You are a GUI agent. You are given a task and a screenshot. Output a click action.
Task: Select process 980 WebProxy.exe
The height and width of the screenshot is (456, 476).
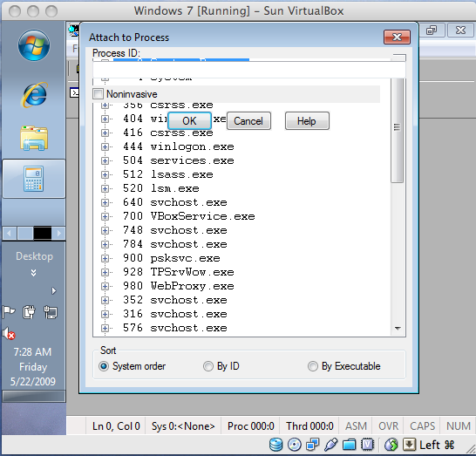(179, 286)
